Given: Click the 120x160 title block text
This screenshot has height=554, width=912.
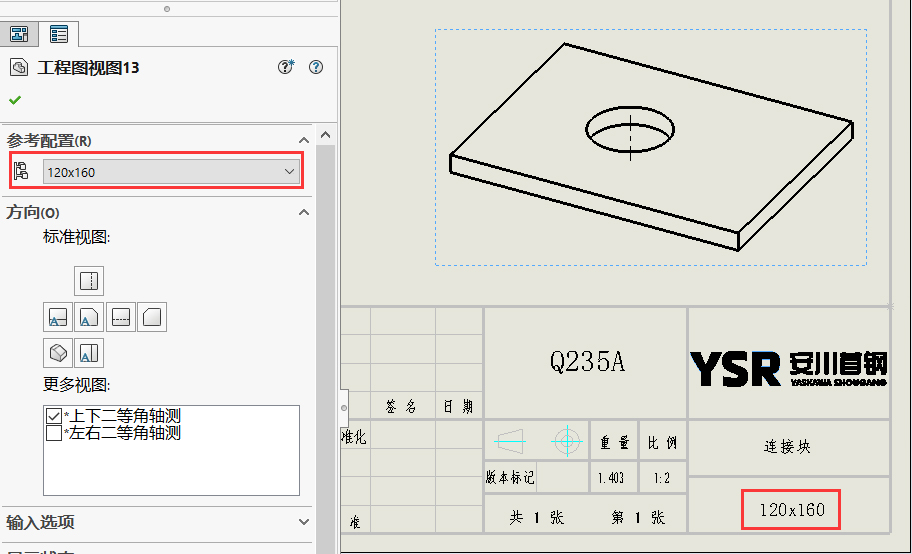Looking at the screenshot, I should point(792,510).
